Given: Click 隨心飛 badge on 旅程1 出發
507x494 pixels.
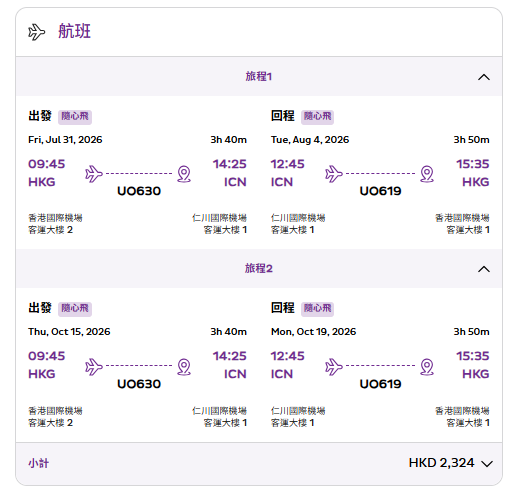Looking at the screenshot, I should 75,117.
